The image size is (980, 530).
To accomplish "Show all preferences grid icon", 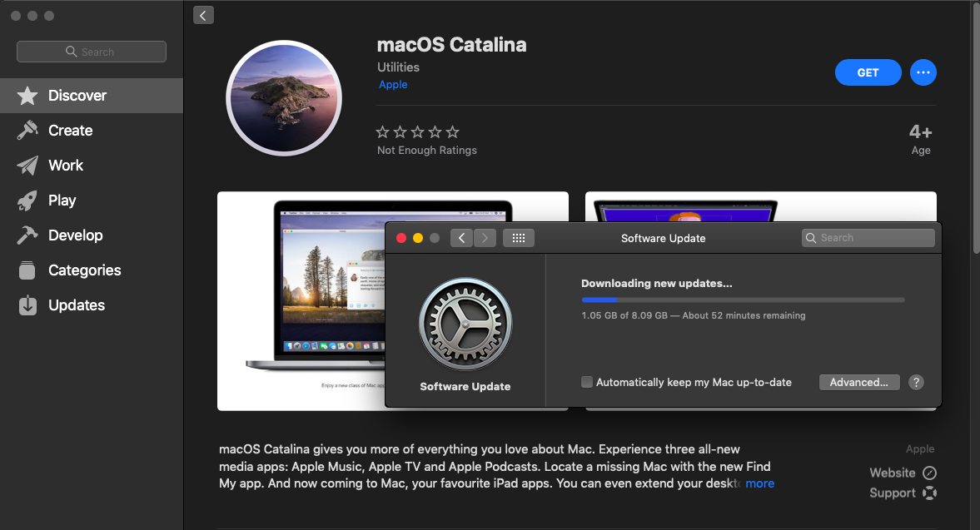I will 518,238.
